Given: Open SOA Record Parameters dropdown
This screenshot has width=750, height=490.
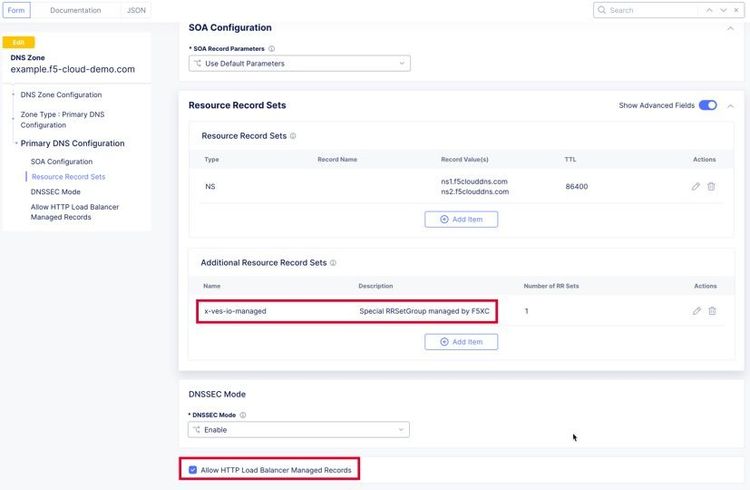Looking at the screenshot, I should (x=299, y=63).
